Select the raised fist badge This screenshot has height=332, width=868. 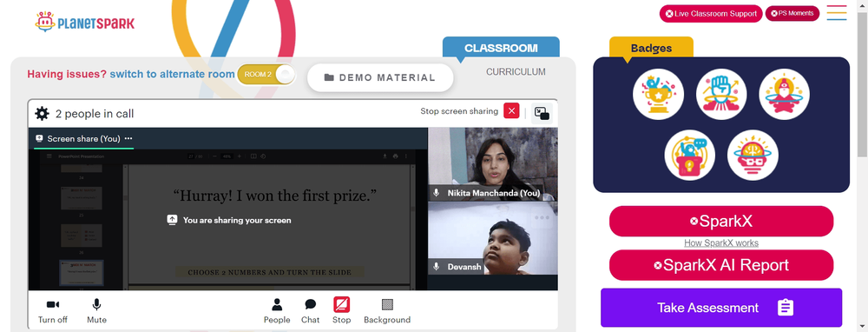(x=721, y=94)
